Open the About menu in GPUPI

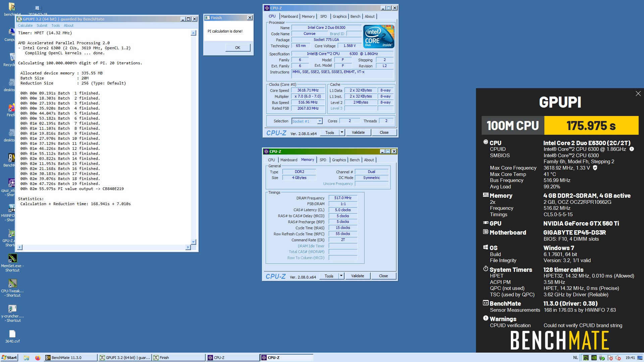click(69, 25)
